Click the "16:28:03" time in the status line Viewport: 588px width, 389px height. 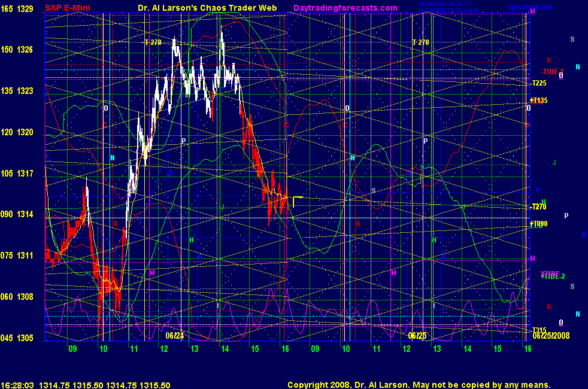tap(17, 385)
